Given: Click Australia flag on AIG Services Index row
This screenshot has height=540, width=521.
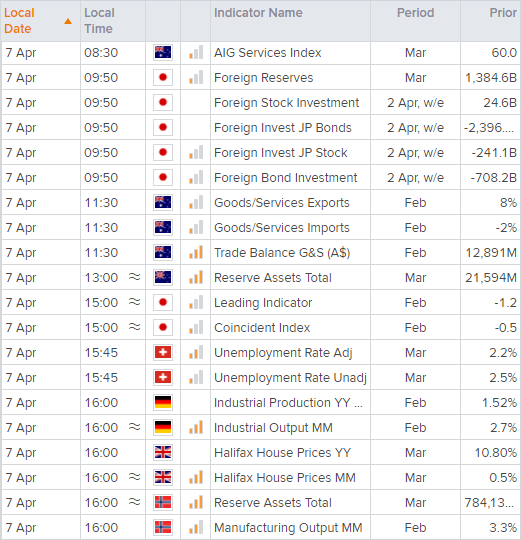Looking at the screenshot, I should pyautogui.click(x=163, y=52).
